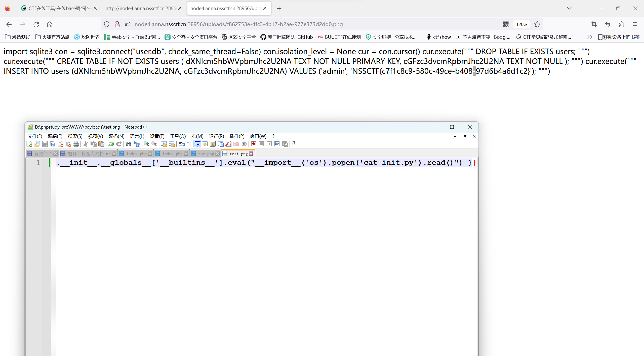Open Replace dialog icon in Notepad++
644x356 pixels.
(x=136, y=144)
